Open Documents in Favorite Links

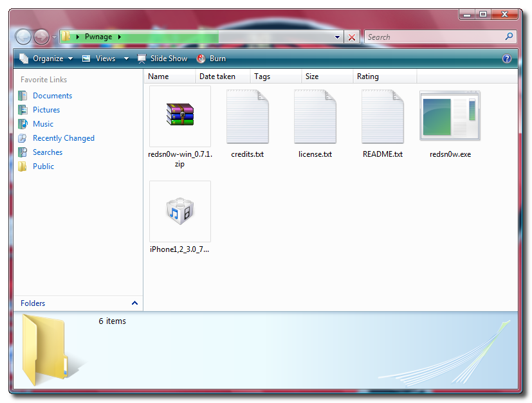tap(52, 96)
